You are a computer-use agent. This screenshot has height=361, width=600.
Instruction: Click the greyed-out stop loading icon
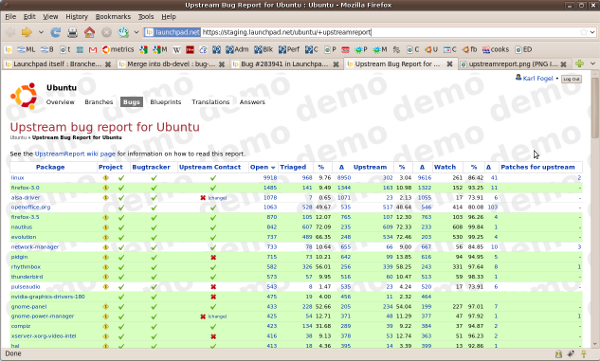tap(106, 33)
